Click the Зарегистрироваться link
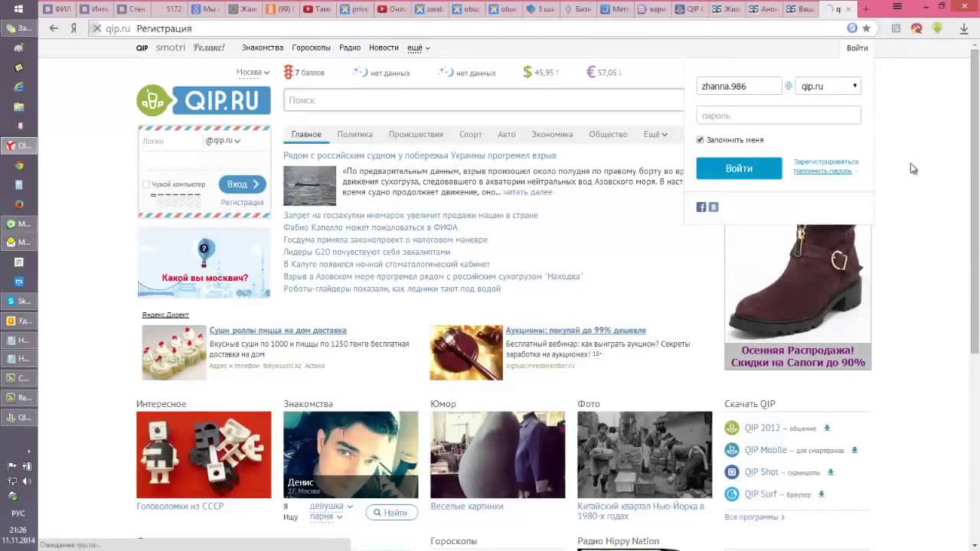 826,161
